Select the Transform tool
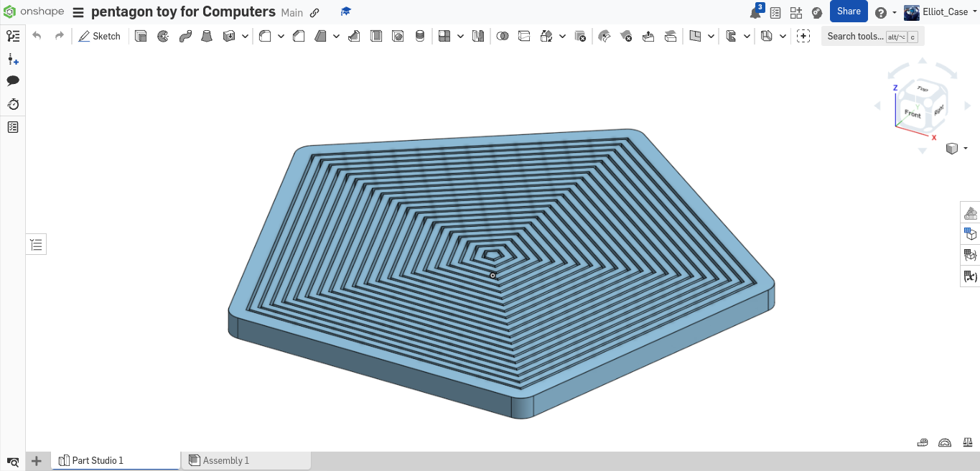The width and height of the screenshot is (980, 471). pos(546,36)
